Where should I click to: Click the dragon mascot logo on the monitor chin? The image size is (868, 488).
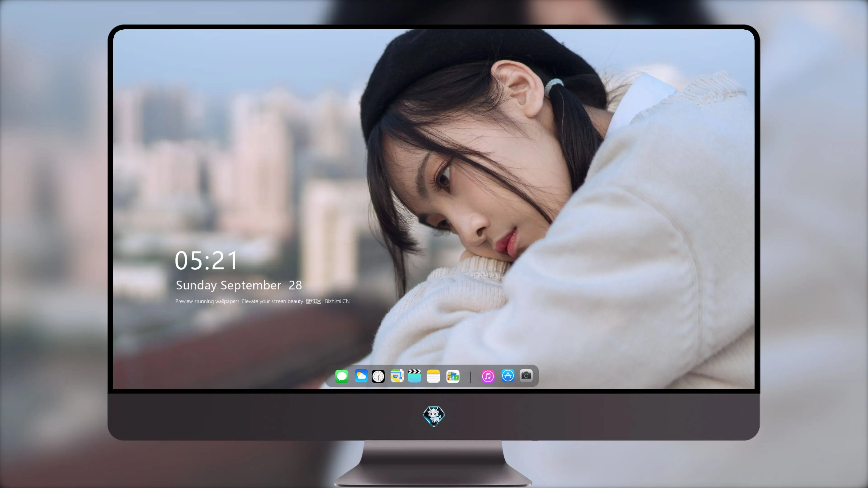434,416
